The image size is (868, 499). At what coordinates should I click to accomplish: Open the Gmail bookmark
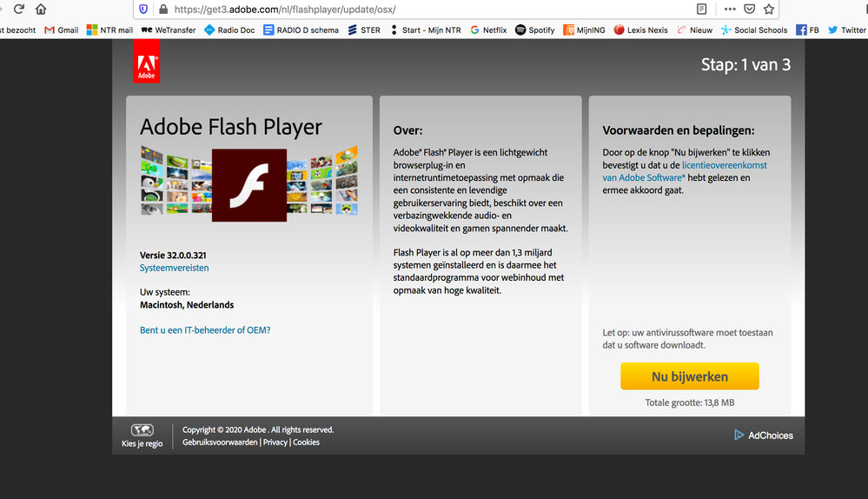(x=62, y=30)
